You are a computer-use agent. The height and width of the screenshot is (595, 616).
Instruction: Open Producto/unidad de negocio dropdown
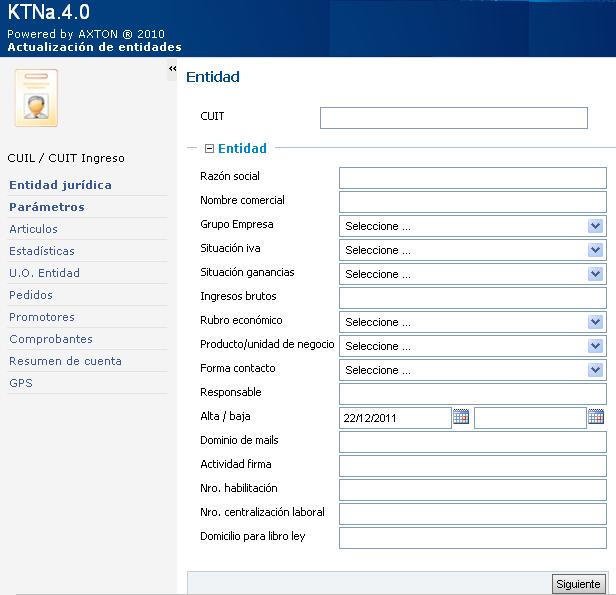pyautogui.click(x=472, y=346)
